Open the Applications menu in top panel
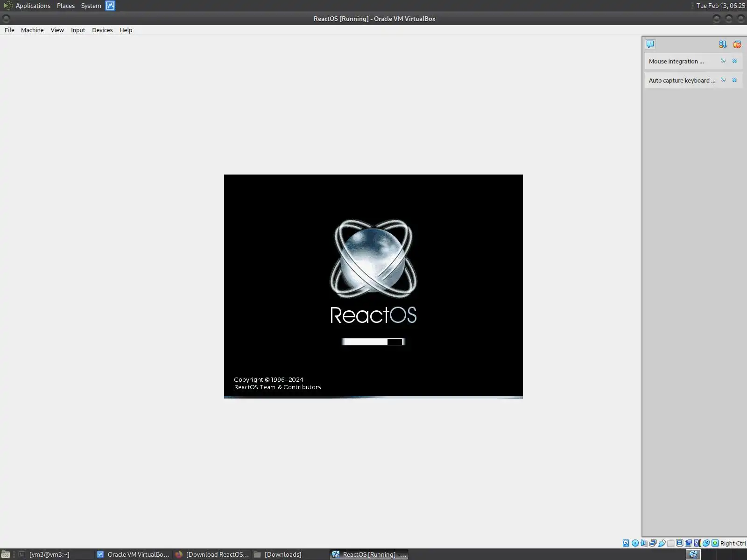Viewport: 747px width, 560px height. (33, 6)
